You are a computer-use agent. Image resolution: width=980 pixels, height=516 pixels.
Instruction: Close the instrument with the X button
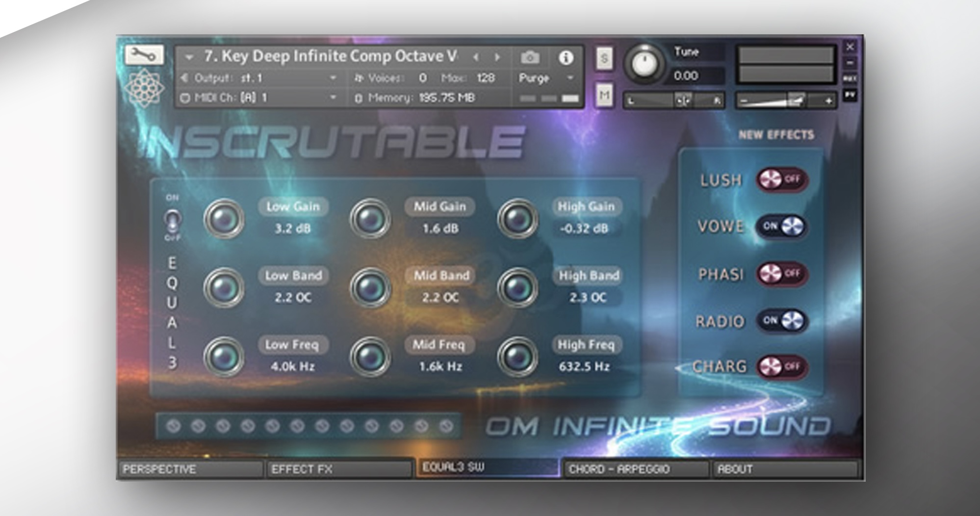850,47
